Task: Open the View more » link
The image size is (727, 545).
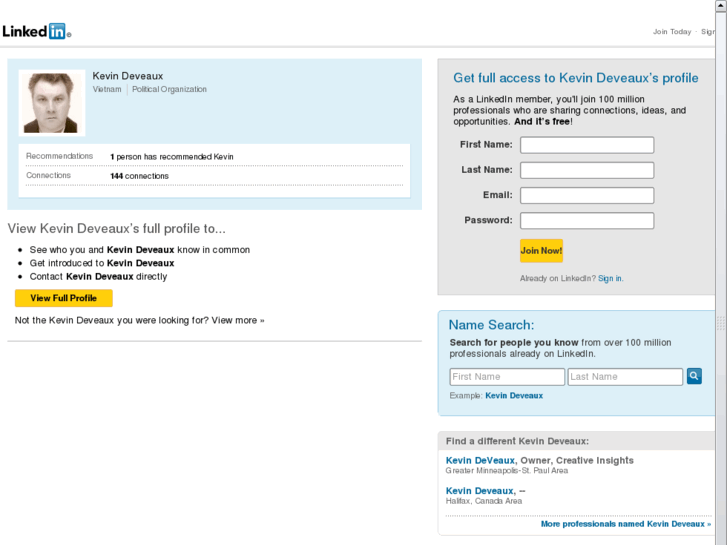Action: (238, 321)
